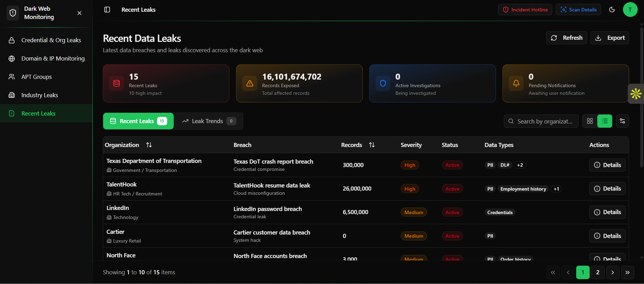Viewport: 644px width, 284px height.
Task: Toggle the sidebar panel icon
Action: click(x=107, y=10)
